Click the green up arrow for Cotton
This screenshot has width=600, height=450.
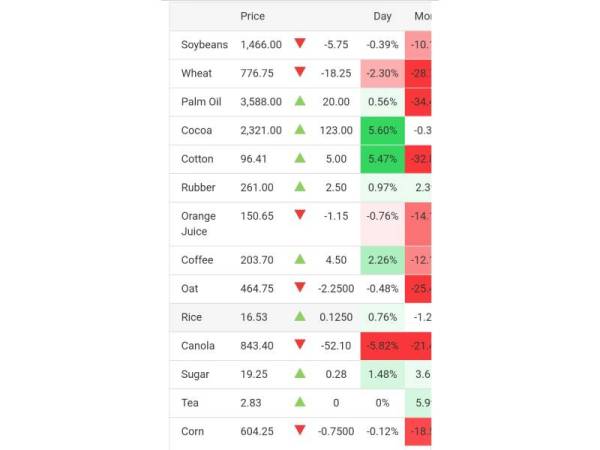coord(299,158)
